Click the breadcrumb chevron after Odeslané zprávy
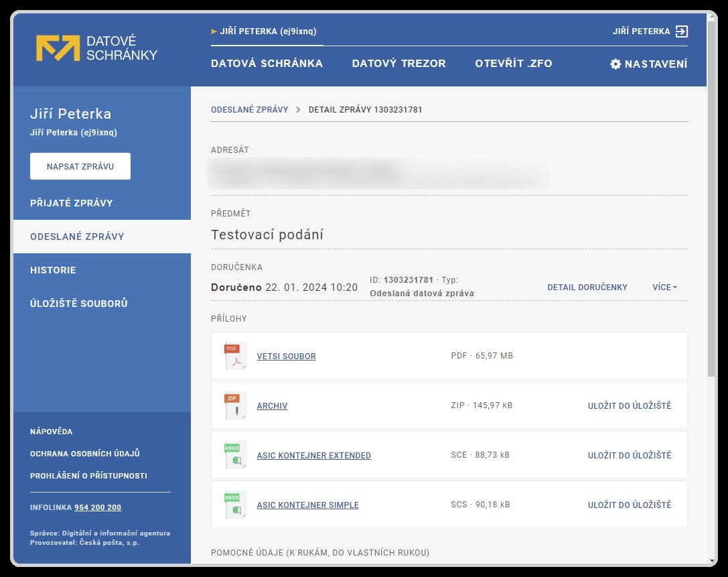The width and height of the screenshot is (728, 577). 298,110
